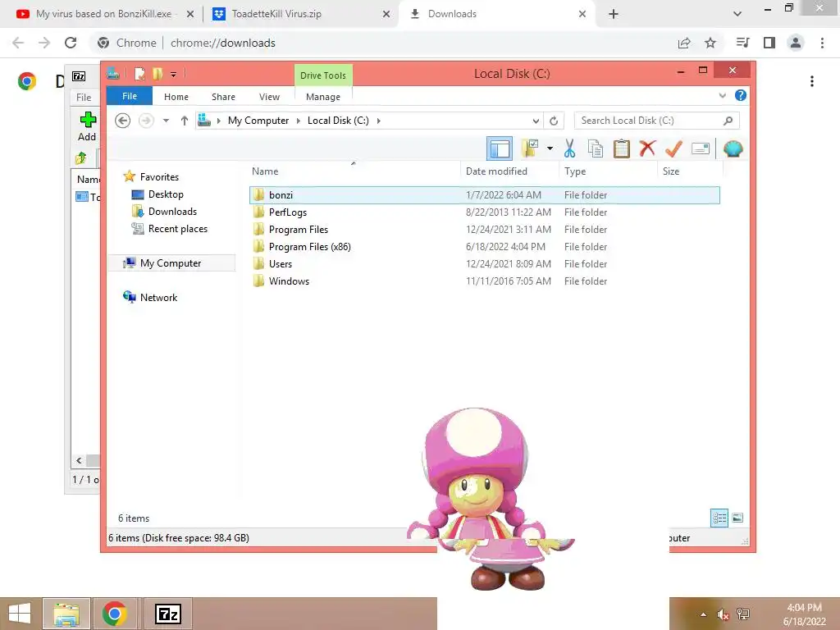840x630 pixels.
Task: Click the Rename icon in toolbar
Action: [701, 148]
